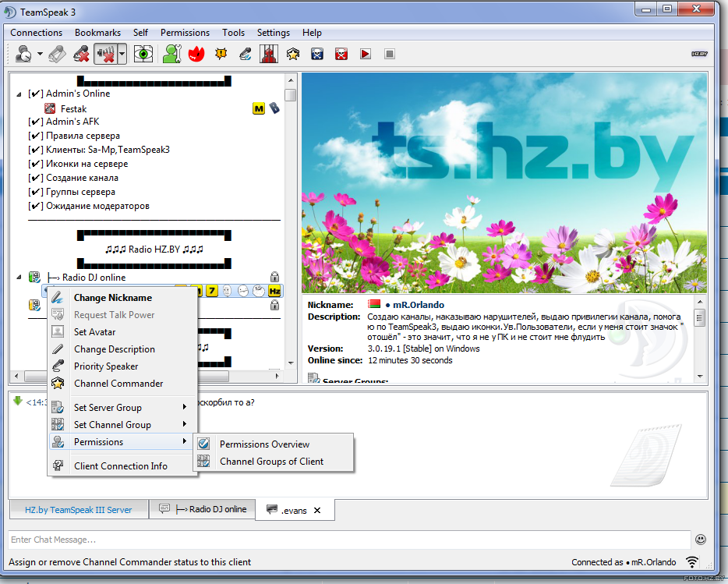
Task: Toggle the Mute Microphone toolbar icon
Action: click(81, 55)
